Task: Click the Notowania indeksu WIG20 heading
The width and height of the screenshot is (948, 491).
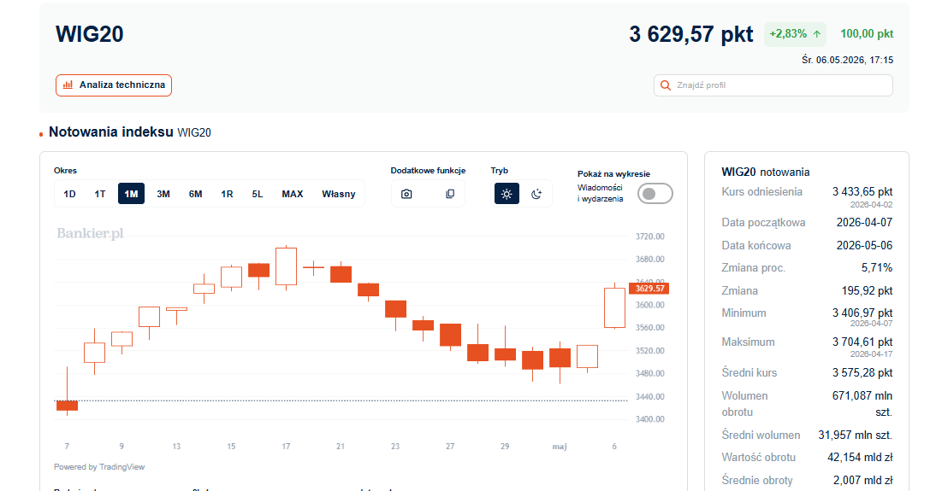Action: pyautogui.click(x=130, y=132)
